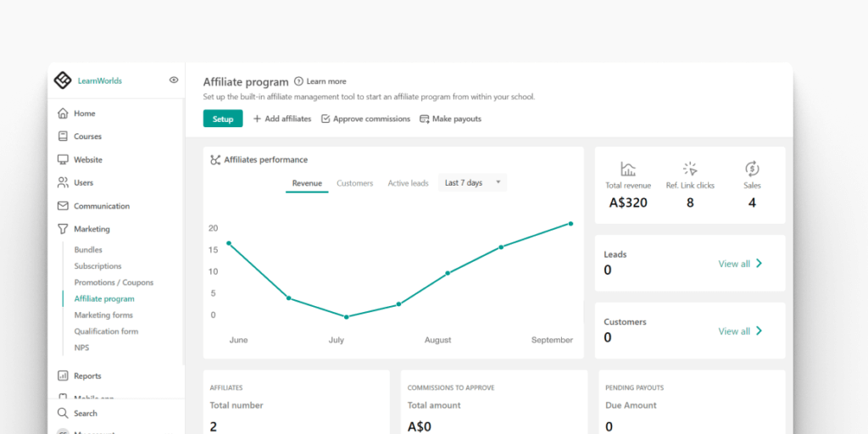Open Marketing forms

(x=103, y=315)
